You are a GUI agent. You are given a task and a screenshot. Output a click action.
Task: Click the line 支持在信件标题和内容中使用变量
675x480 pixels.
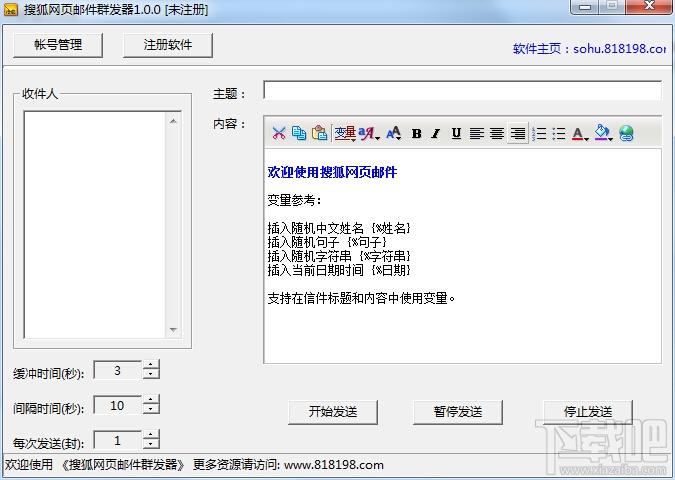pos(361,298)
